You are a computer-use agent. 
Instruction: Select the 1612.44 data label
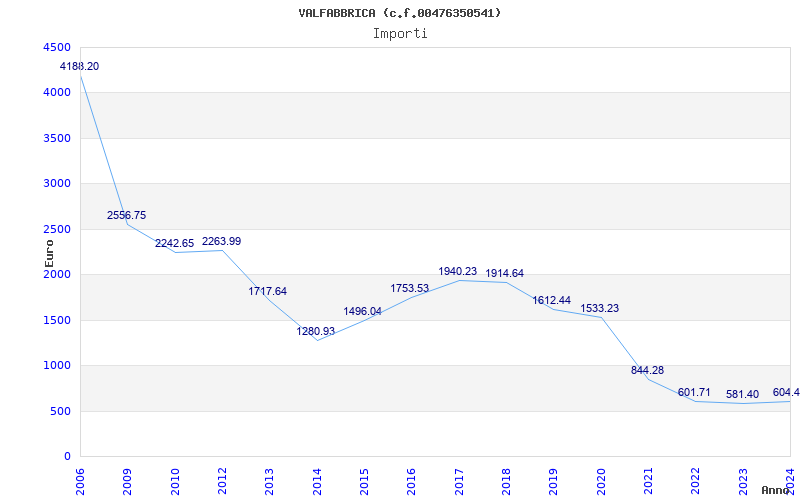click(552, 301)
